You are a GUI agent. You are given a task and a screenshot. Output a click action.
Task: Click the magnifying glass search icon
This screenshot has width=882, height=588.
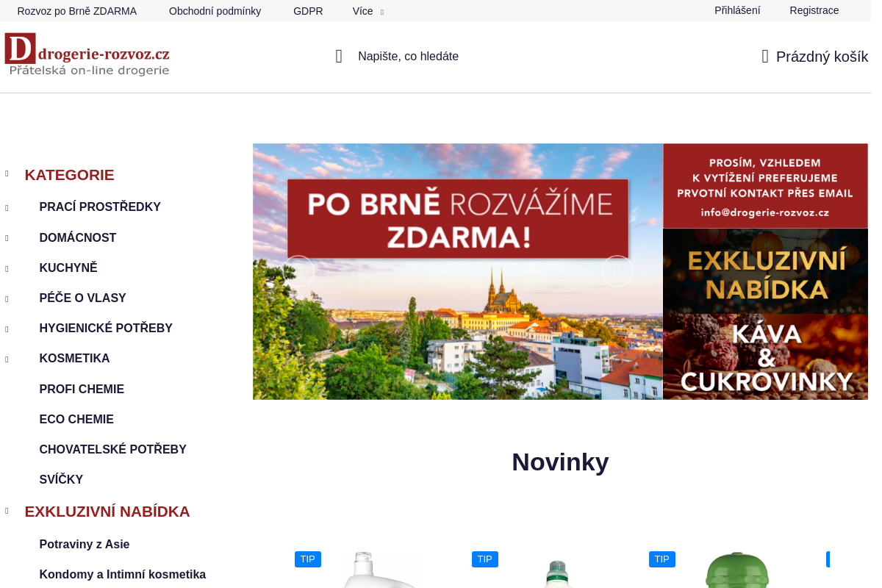[x=338, y=55]
